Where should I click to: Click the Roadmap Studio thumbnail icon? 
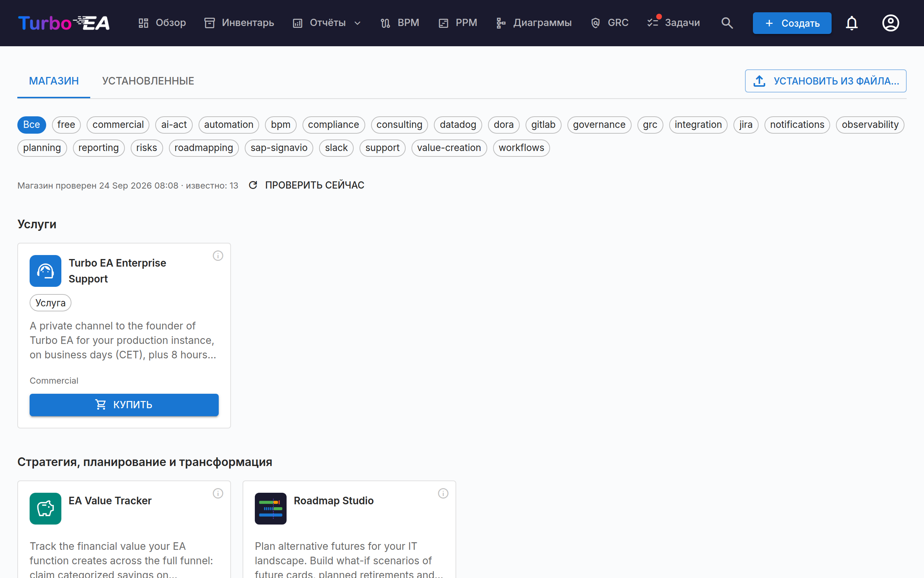point(271,509)
